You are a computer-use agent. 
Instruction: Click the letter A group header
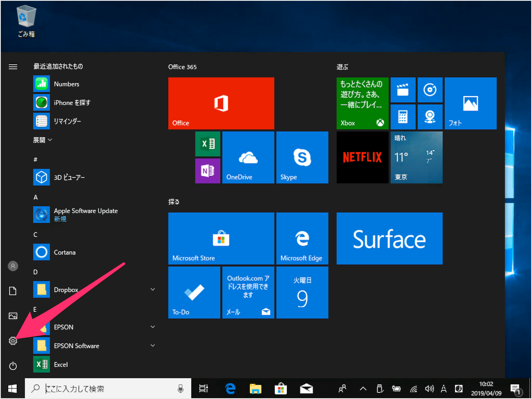tap(35, 197)
